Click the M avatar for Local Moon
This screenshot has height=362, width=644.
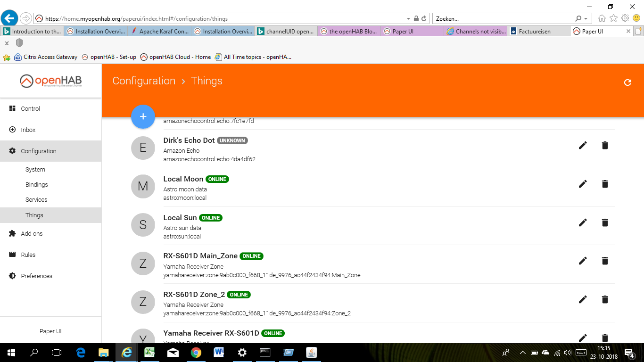(x=143, y=186)
